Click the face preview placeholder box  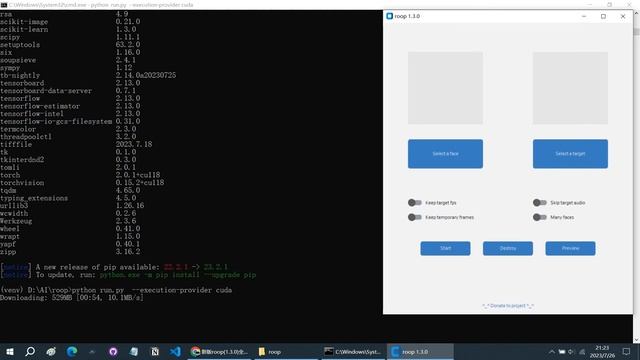(445, 88)
